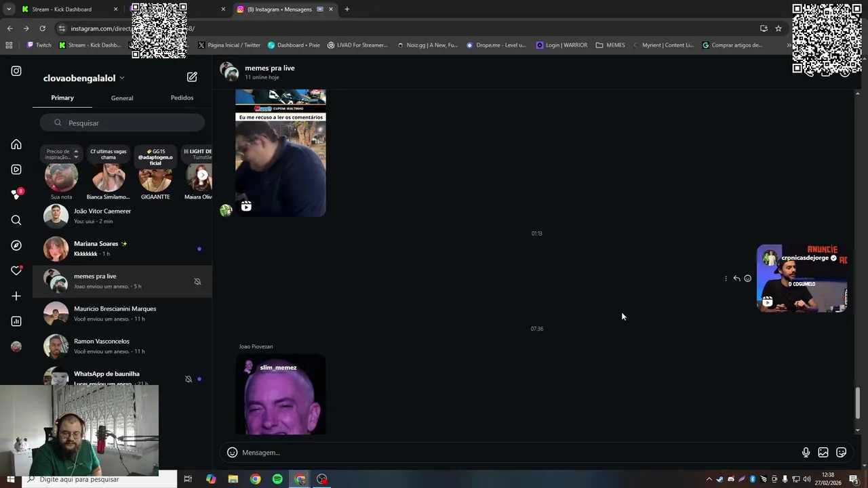The height and width of the screenshot is (488, 868).
Task: Open the Search magnifier in sidebar
Action: [16, 220]
